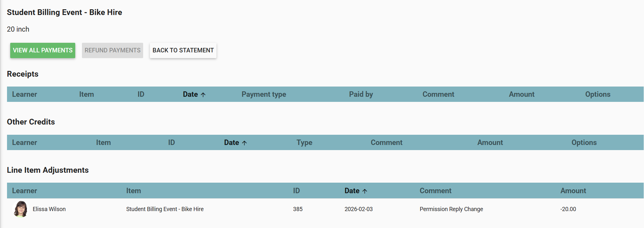Click sort arrow beside Line Item Adjustments Date
644x228 pixels.
tap(365, 191)
